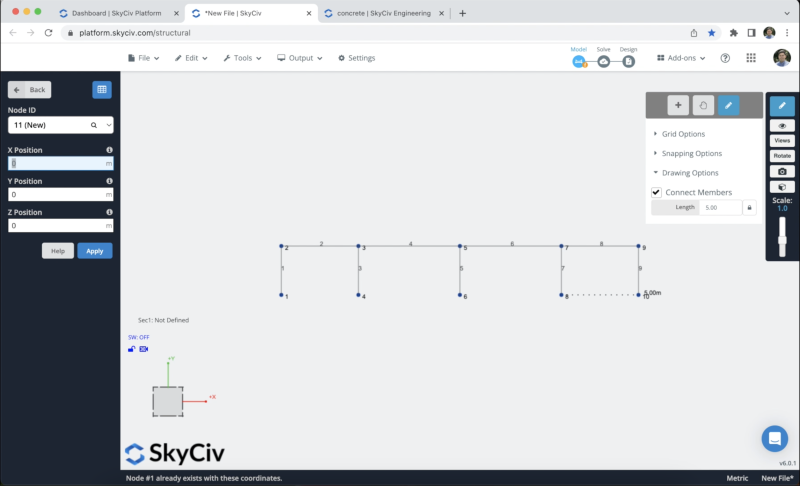Click the blue 3D camera icon

coord(144,349)
